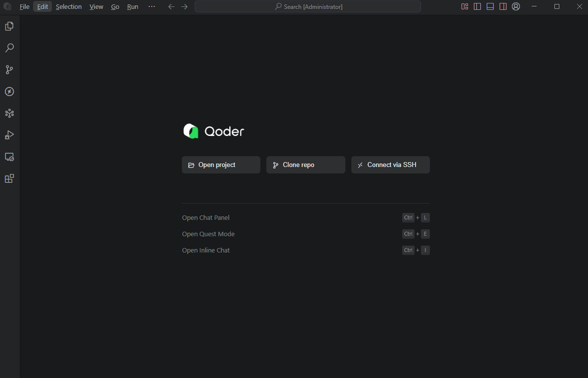Click Connect via SSH button
This screenshot has width=588, height=378.
[x=390, y=165]
